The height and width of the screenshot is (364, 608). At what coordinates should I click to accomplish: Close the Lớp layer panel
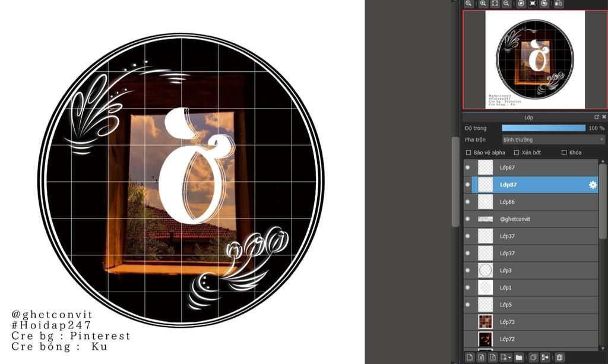tap(604, 116)
